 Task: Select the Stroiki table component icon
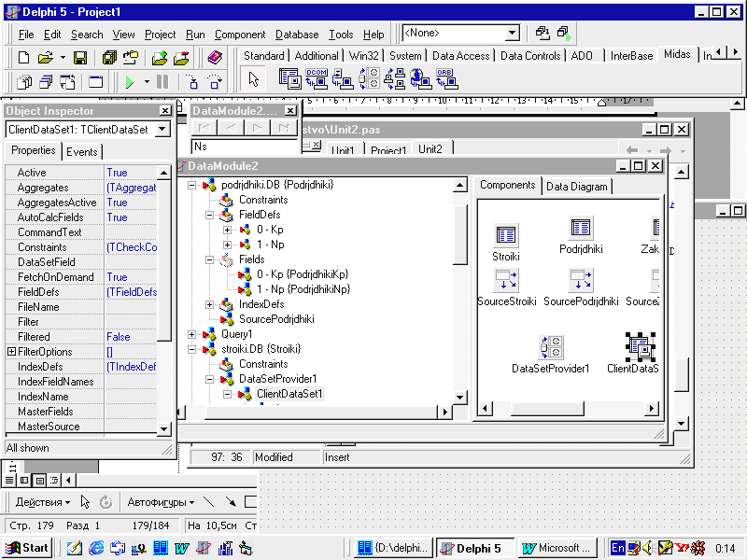[x=505, y=235]
